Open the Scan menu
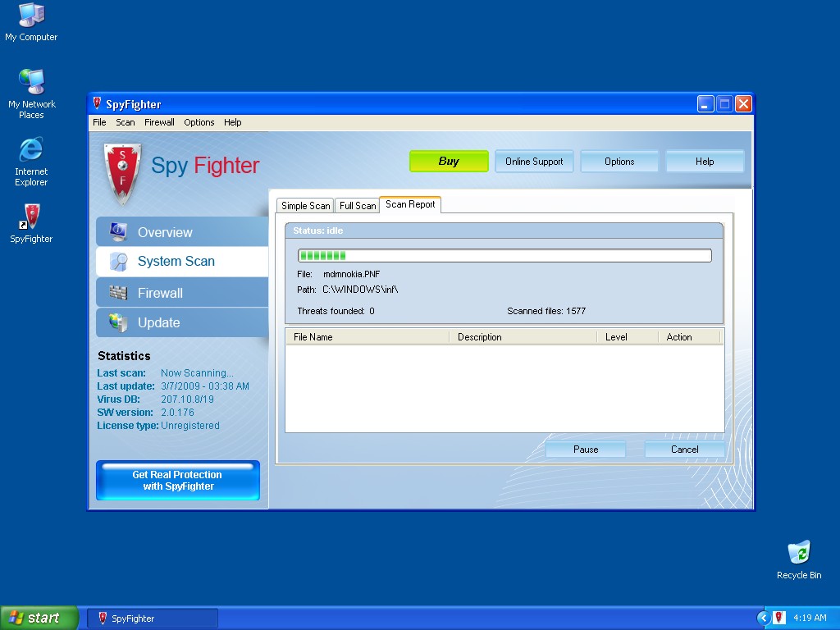840x630 pixels. pos(125,122)
